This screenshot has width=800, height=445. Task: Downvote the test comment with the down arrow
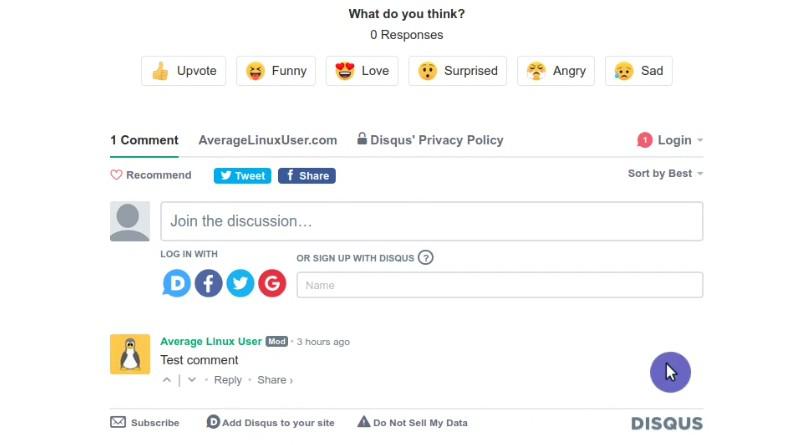[x=192, y=380]
